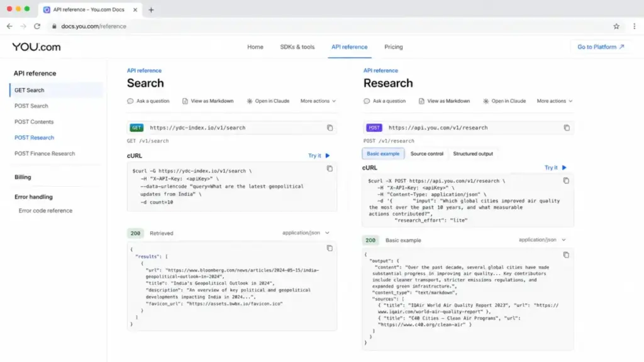The image size is (644, 362).
Task: Open the Billing sidebar section
Action: tap(23, 177)
